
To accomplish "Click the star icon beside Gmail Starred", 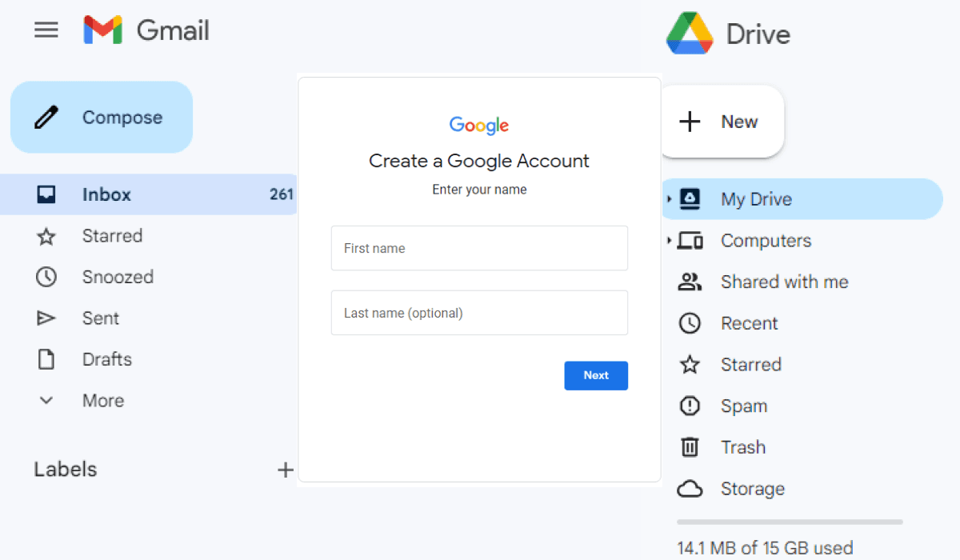I will coord(46,236).
